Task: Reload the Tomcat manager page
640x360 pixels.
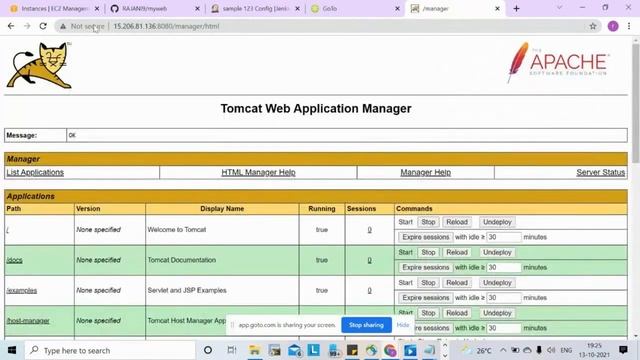Action: pyautogui.click(x=43, y=26)
